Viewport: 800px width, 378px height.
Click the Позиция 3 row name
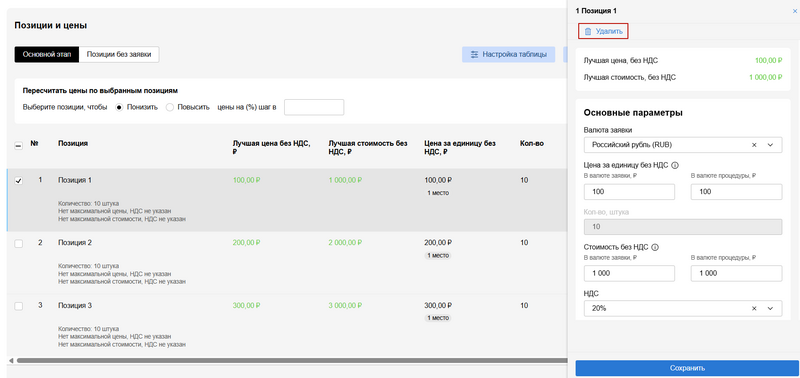tap(75, 306)
